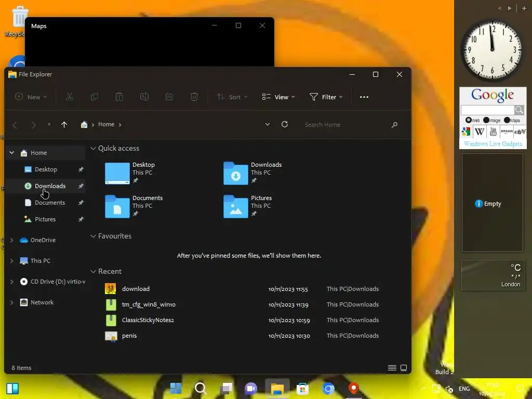Click the Paste clipboard icon in toolbar
This screenshot has height=399, width=532.
[119, 97]
